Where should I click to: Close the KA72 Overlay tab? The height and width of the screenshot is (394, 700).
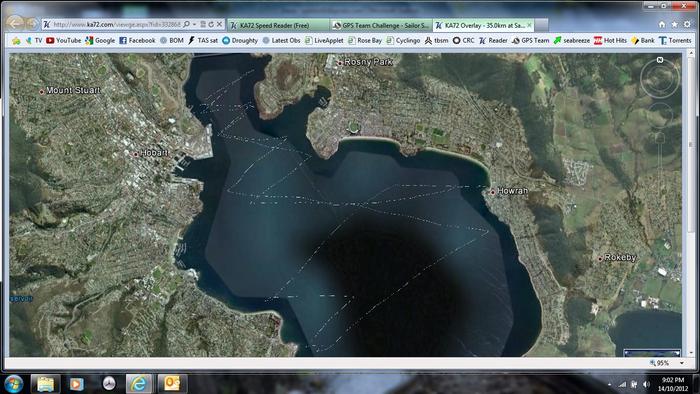529,25
